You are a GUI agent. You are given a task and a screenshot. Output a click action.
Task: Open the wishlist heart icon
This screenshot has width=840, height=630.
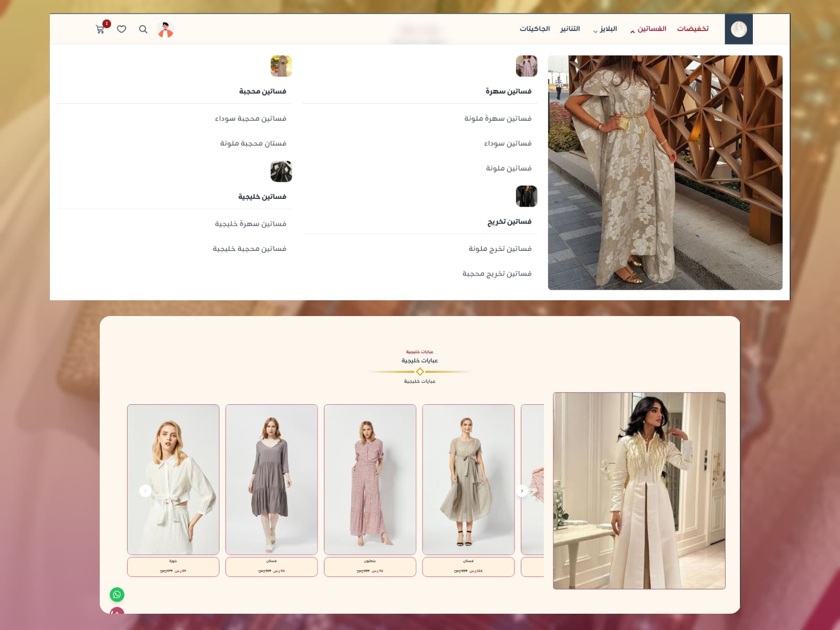pyautogui.click(x=121, y=29)
